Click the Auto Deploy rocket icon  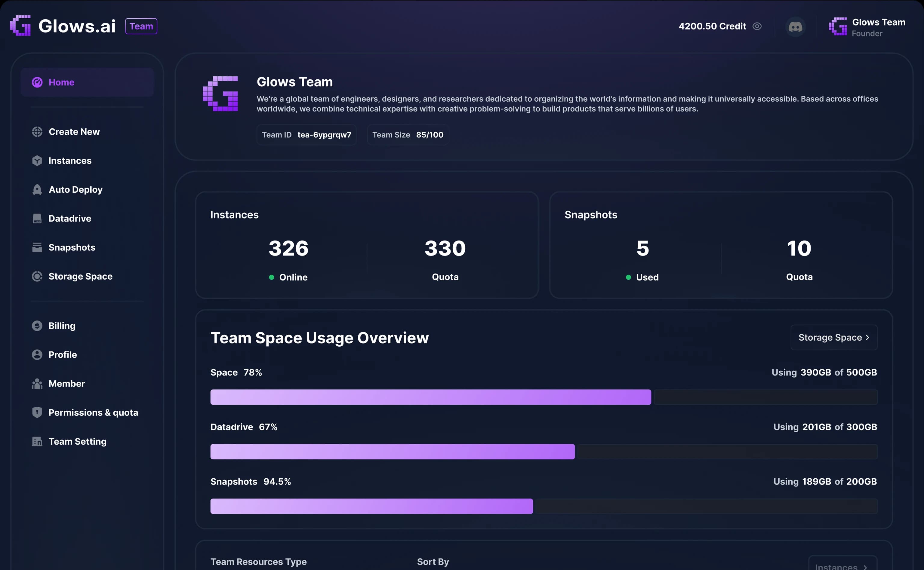(37, 190)
